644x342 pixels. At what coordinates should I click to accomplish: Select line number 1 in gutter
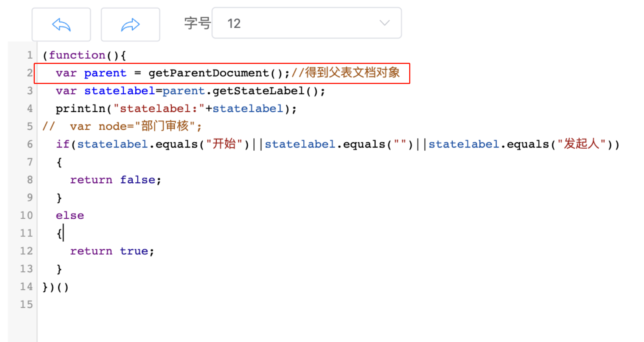[29, 55]
